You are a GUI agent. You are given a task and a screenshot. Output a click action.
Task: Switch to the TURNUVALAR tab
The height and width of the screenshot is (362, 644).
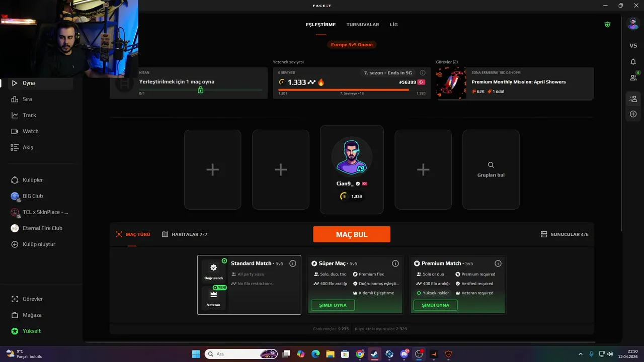click(x=363, y=25)
